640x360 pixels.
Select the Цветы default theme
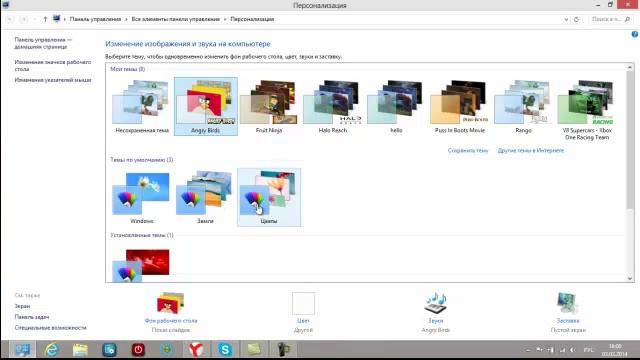[269, 197]
